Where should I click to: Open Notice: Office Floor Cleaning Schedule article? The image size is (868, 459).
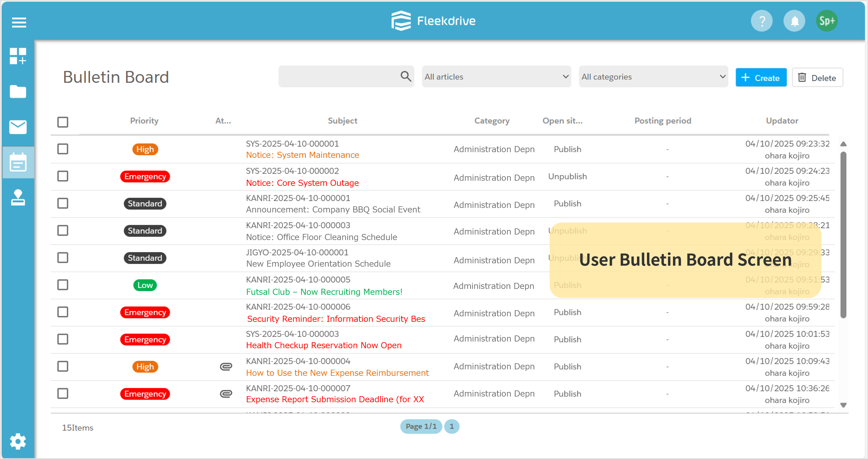pyautogui.click(x=321, y=237)
